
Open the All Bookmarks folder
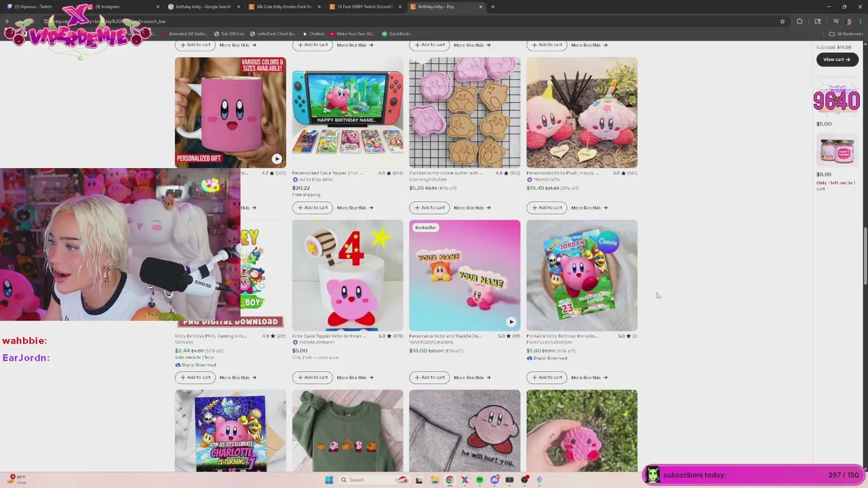tap(846, 34)
